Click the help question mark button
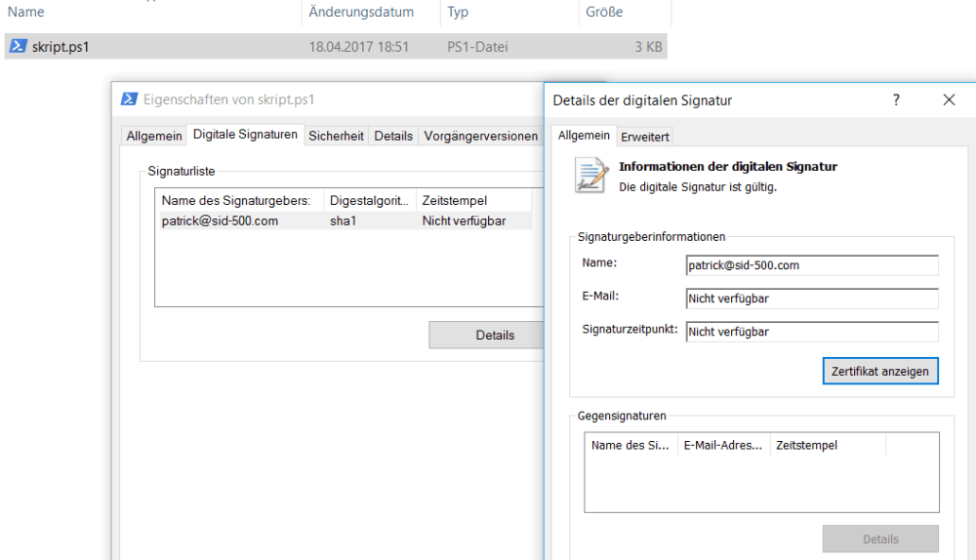The image size is (976, 560). tap(896, 100)
